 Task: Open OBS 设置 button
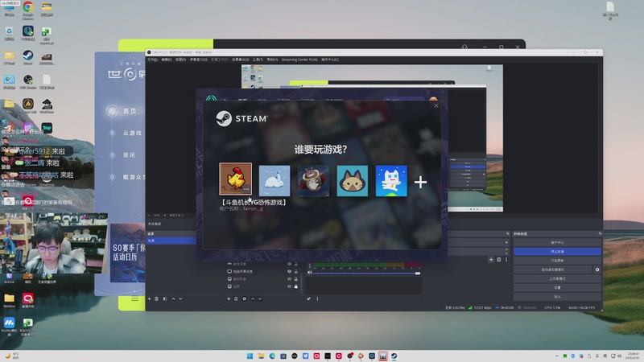click(557, 288)
